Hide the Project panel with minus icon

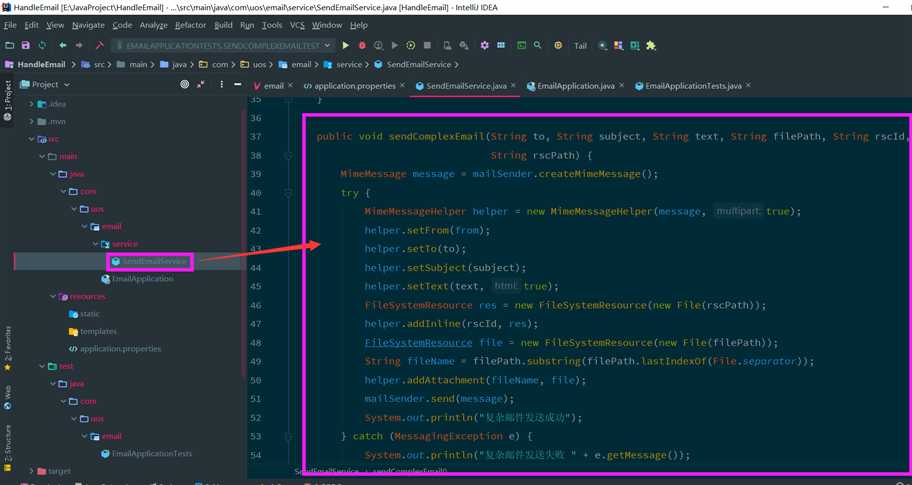pos(237,84)
